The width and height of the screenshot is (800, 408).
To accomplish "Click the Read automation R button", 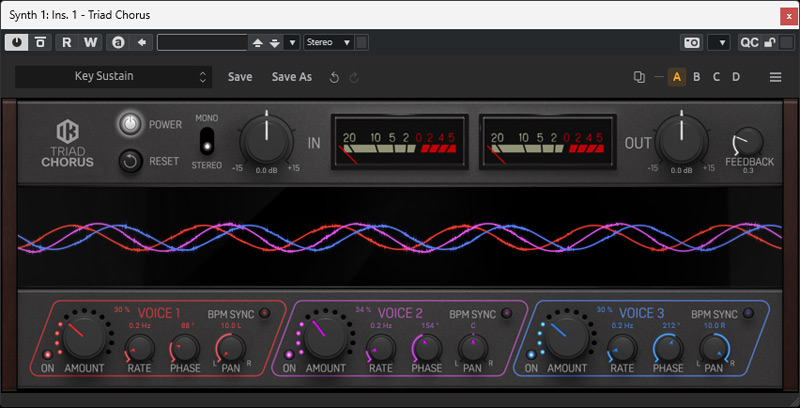I will point(66,42).
